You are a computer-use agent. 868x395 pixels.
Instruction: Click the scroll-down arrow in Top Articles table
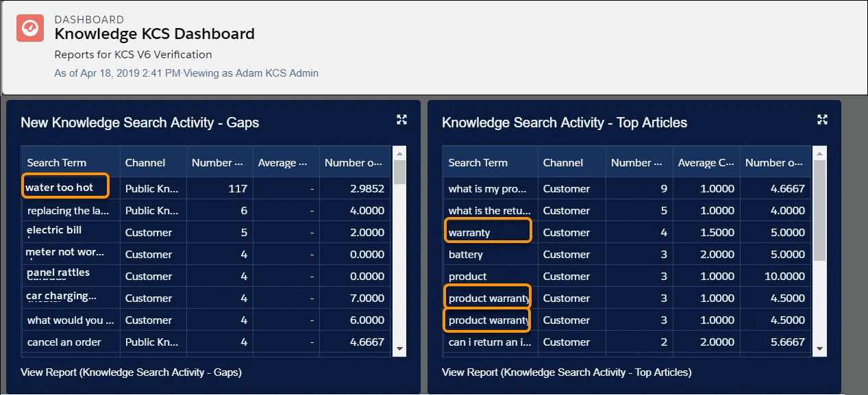coord(819,348)
